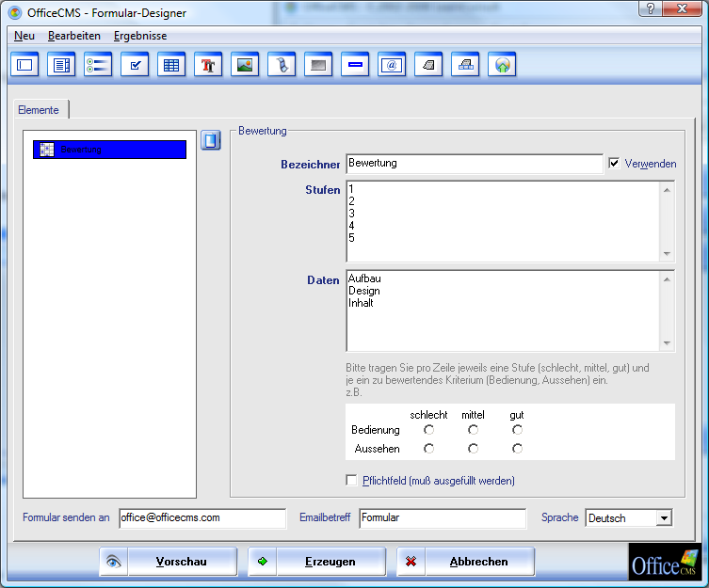The image size is (709, 588).
Task: Click the film strip toolbar icon
Action: tap(282, 65)
